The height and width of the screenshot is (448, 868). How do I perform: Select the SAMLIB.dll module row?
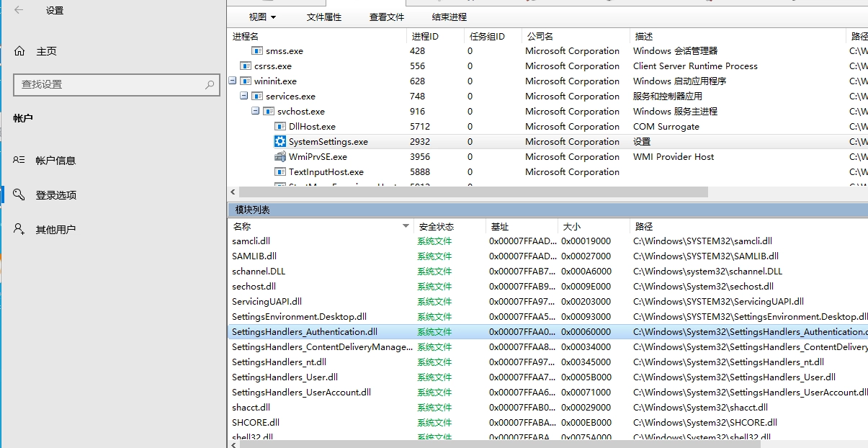tap(547, 256)
